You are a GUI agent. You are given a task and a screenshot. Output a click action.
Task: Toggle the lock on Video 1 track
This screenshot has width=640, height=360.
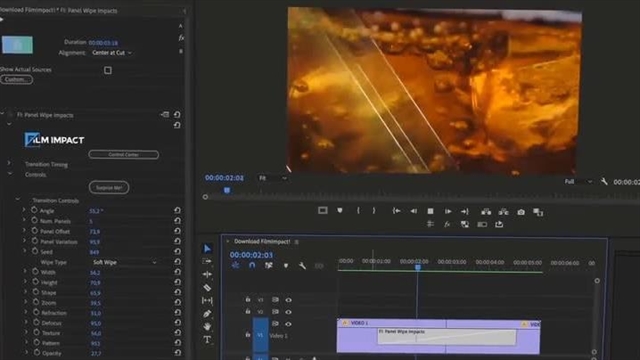tap(248, 335)
